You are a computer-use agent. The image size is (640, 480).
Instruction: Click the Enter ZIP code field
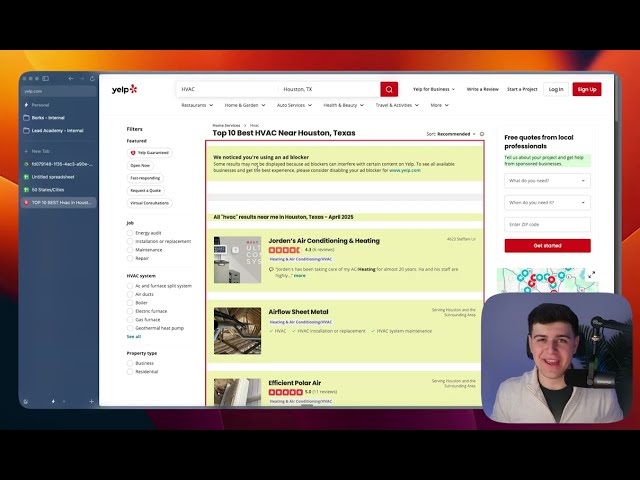tap(546, 224)
